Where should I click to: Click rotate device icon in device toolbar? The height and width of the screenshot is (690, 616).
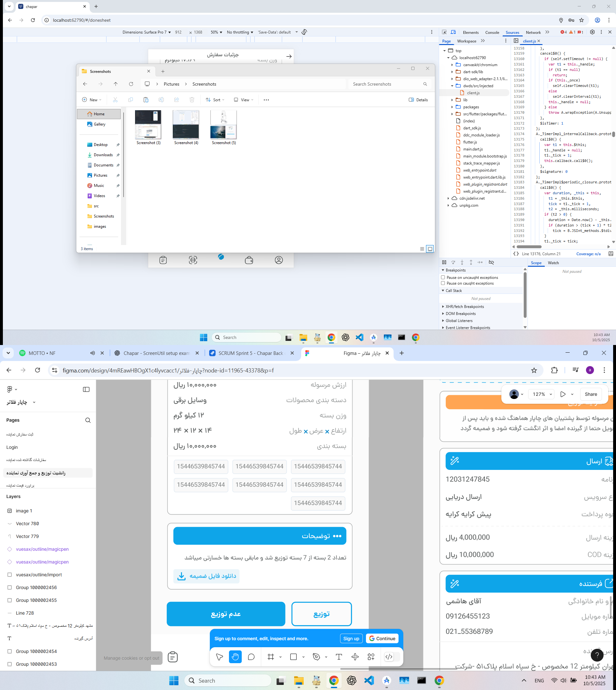click(304, 32)
